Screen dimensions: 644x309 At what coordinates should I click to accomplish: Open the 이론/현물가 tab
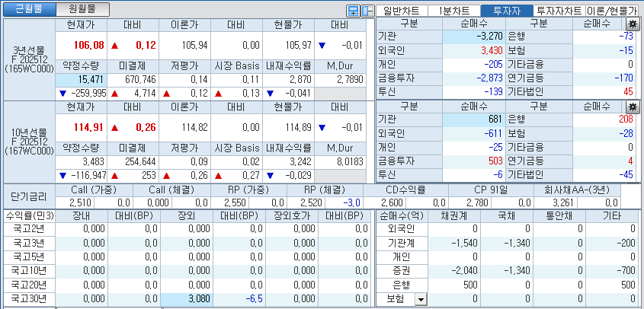pyautogui.click(x=612, y=11)
